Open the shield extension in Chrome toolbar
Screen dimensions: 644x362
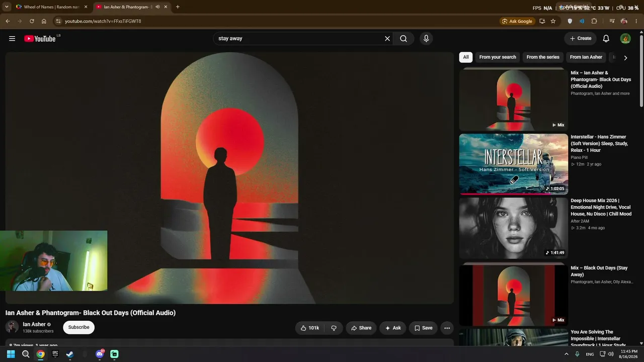(570, 21)
